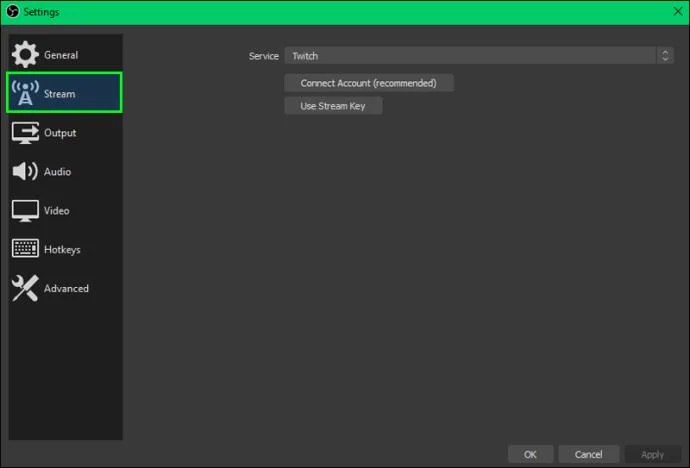
Task: Click the Advanced wrench and screwdriver icon
Action: (25, 288)
